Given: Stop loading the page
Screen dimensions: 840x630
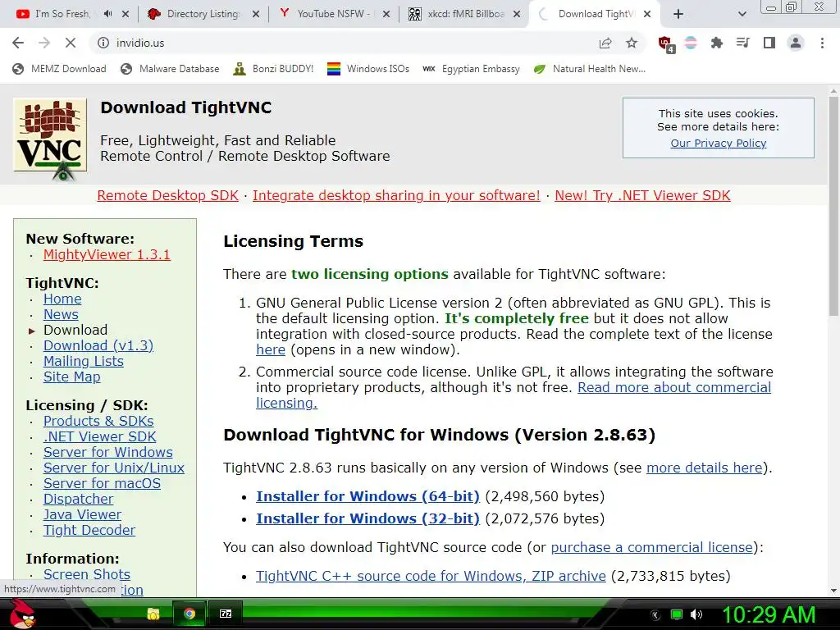Looking at the screenshot, I should [71, 43].
